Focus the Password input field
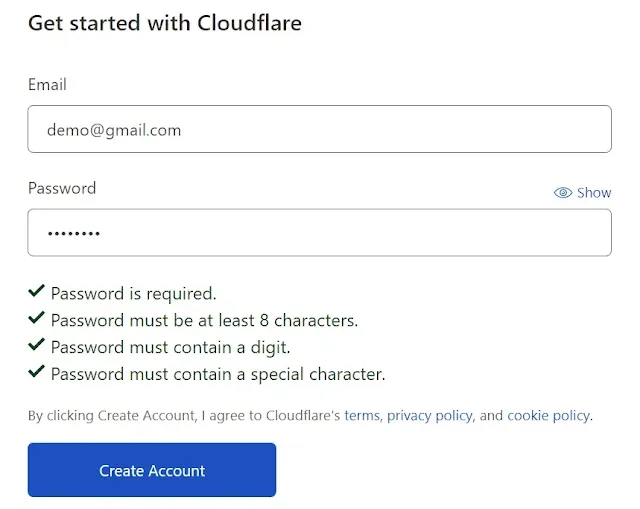 point(320,233)
